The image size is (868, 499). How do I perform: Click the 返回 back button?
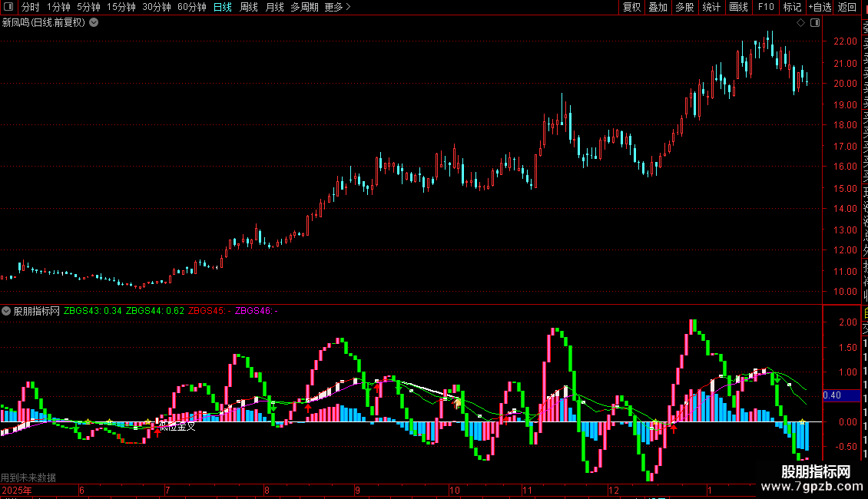(847, 7)
